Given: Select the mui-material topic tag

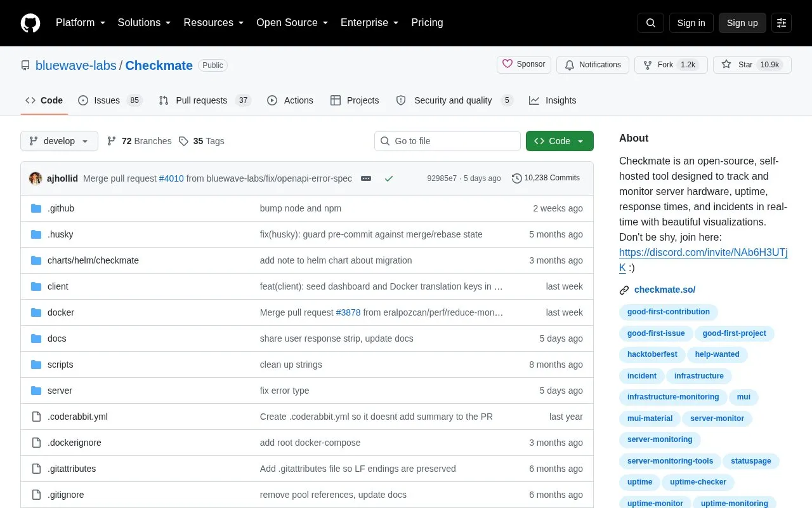Looking at the screenshot, I should 650,418.
